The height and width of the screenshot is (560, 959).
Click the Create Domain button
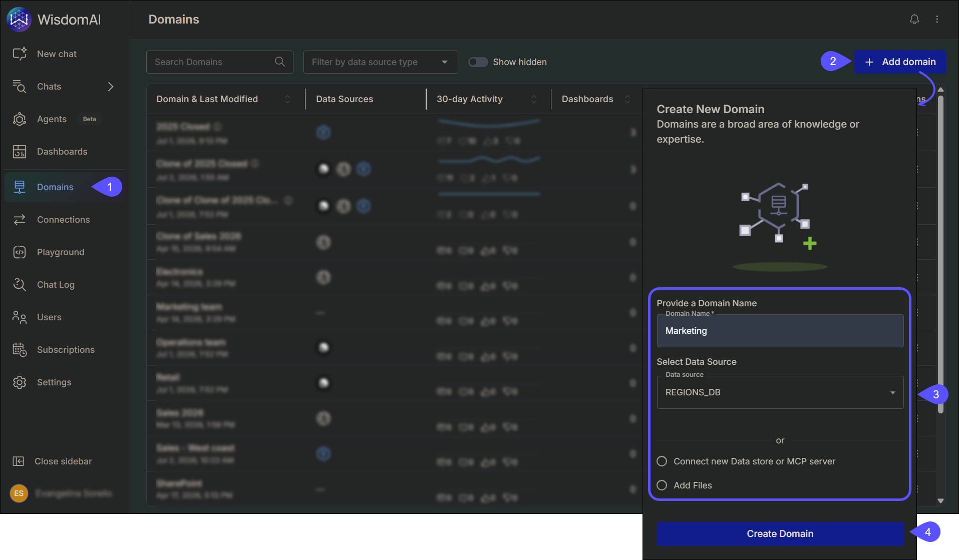(780, 533)
